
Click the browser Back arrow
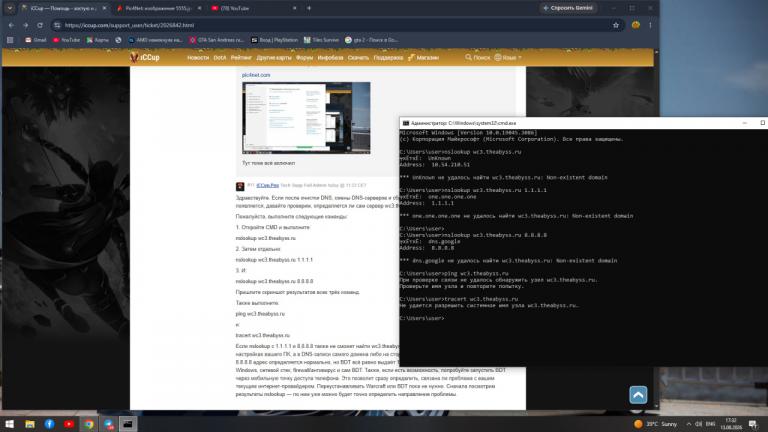tap(11, 25)
